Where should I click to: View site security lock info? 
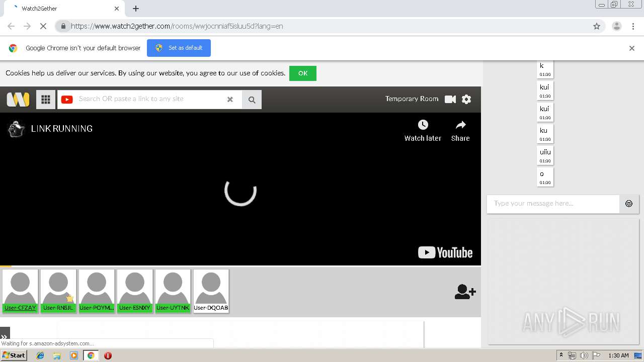pyautogui.click(x=63, y=26)
